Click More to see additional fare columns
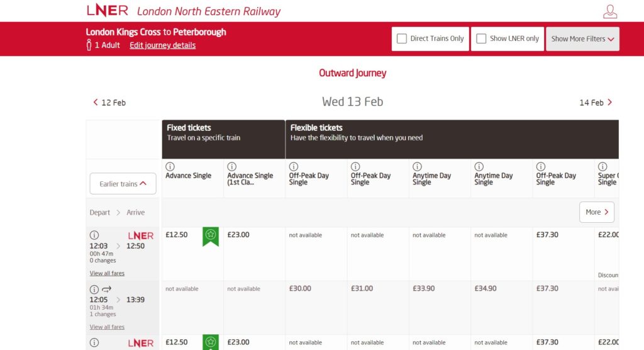This screenshot has height=350, width=644. (596, 212)
